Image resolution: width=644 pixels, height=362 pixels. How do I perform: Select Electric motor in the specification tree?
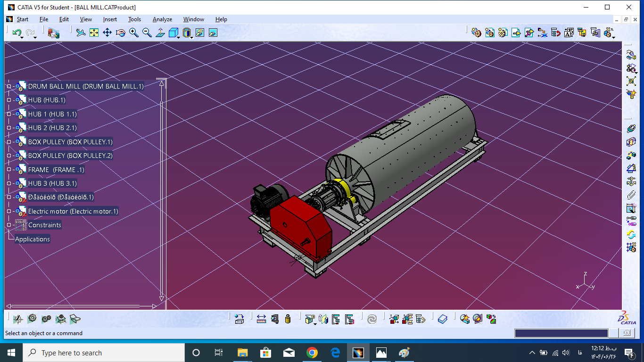[x=73, y=211]
